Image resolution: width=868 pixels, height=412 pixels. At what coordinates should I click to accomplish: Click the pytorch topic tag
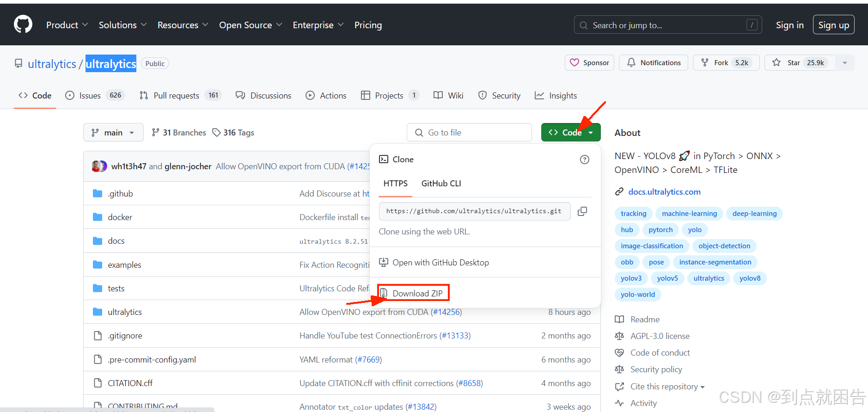pyautogui.click(x=660, y=230)
